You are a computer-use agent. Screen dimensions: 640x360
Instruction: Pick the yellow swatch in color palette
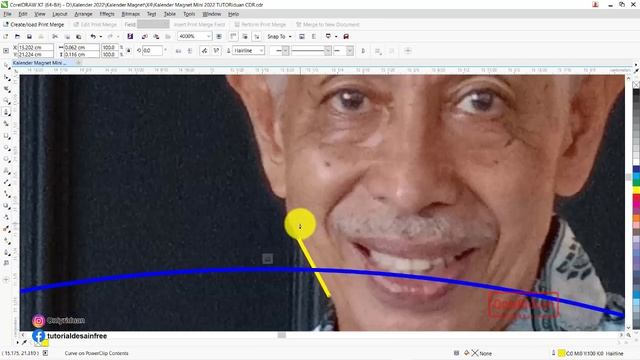636,190
